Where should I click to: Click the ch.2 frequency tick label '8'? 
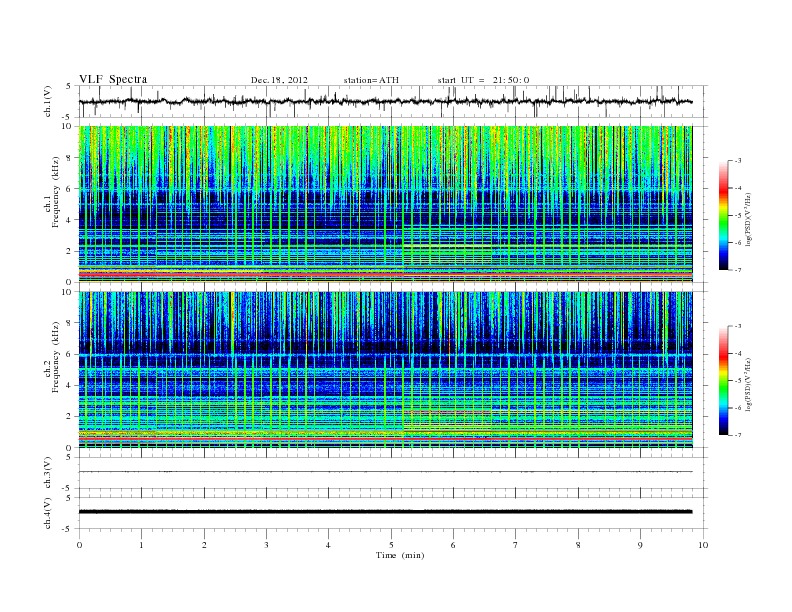click(x=70, y=323)
